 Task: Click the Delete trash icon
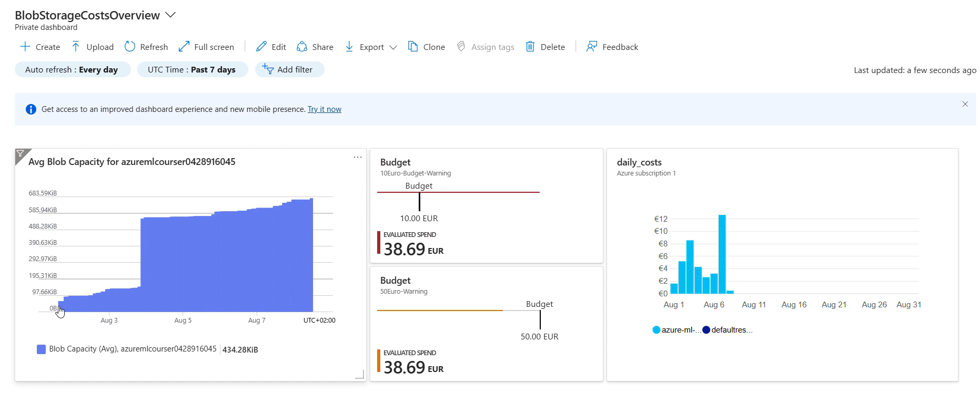point(530,47)
